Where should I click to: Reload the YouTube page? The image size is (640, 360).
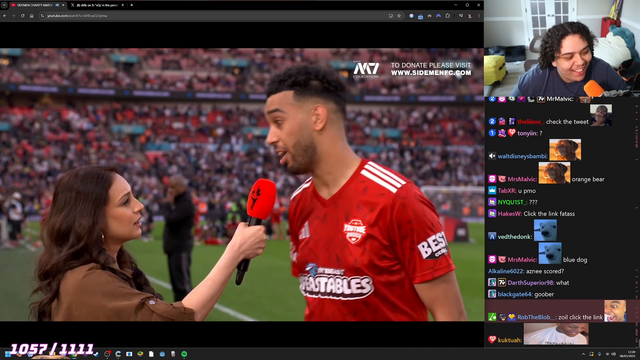[x=22, y=16]
